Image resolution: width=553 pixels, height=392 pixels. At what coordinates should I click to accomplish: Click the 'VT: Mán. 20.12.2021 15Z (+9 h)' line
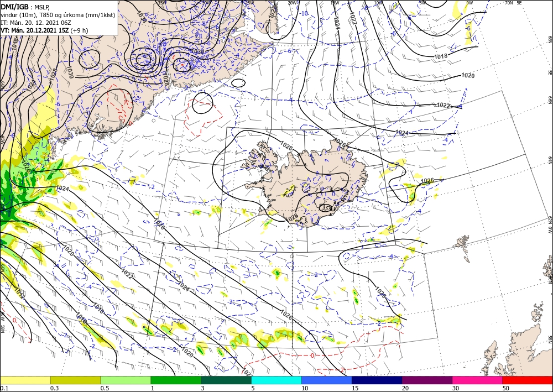[x=44, y=30]
